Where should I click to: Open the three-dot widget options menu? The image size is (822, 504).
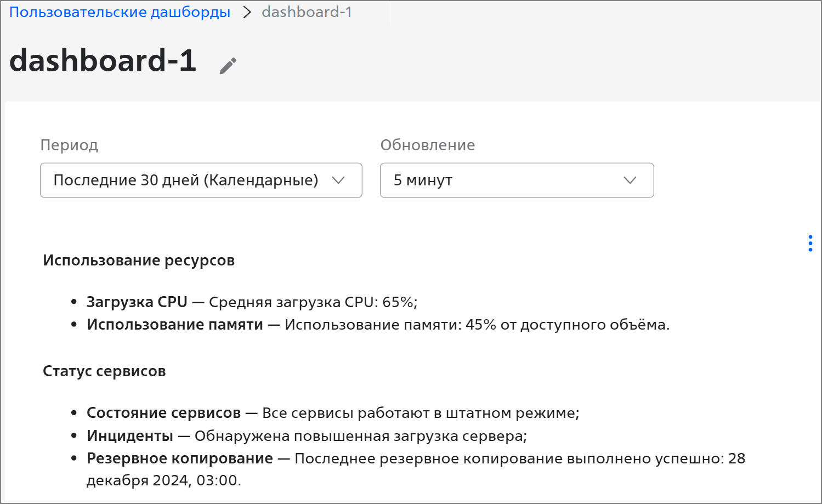[x=810, y=243]
